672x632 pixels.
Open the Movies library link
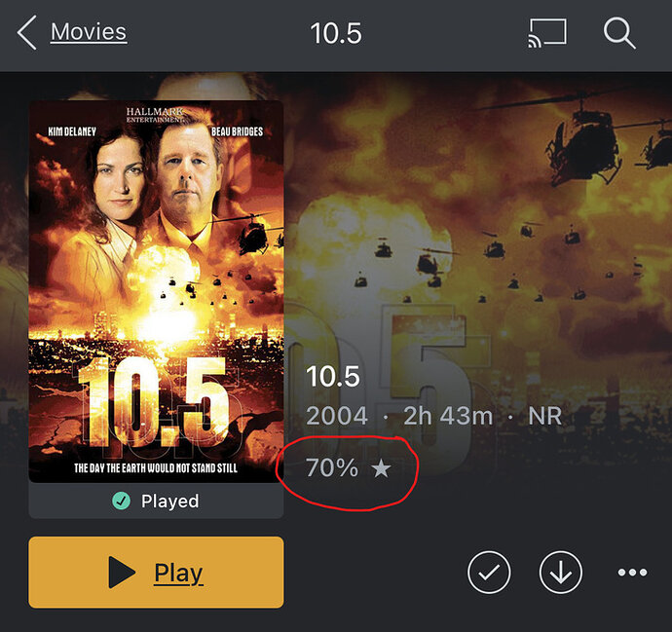89,32
